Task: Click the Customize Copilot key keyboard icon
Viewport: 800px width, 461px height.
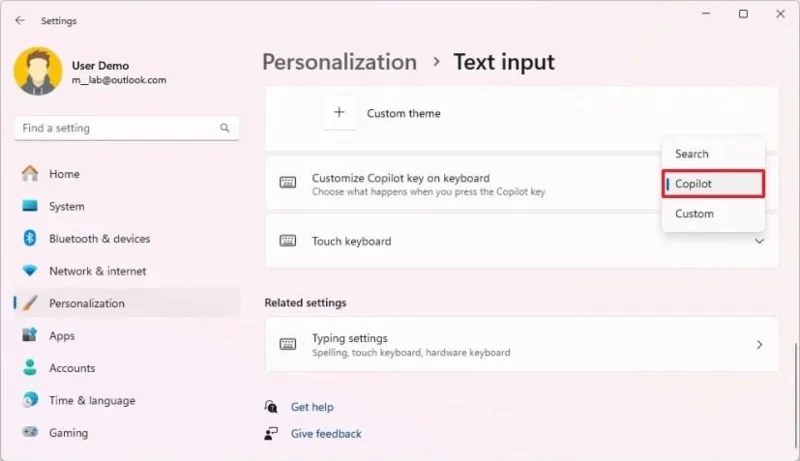Action: click(x=288, y=183)
